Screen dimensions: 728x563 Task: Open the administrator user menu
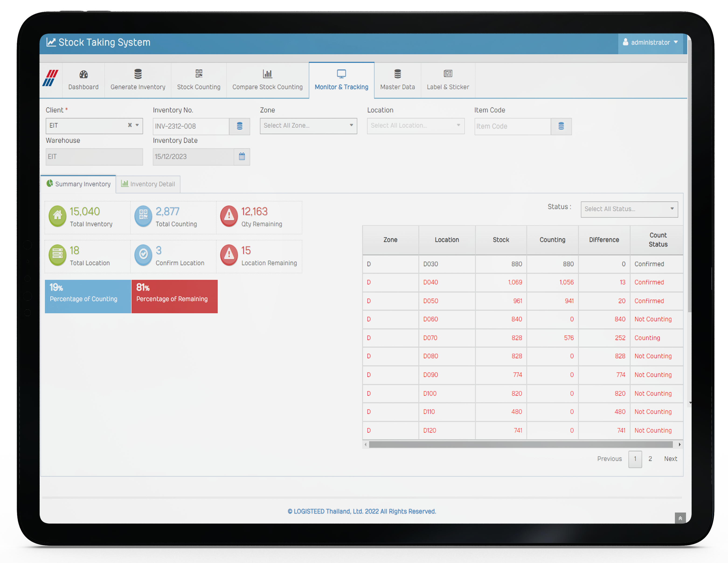(x=650, y=43)
